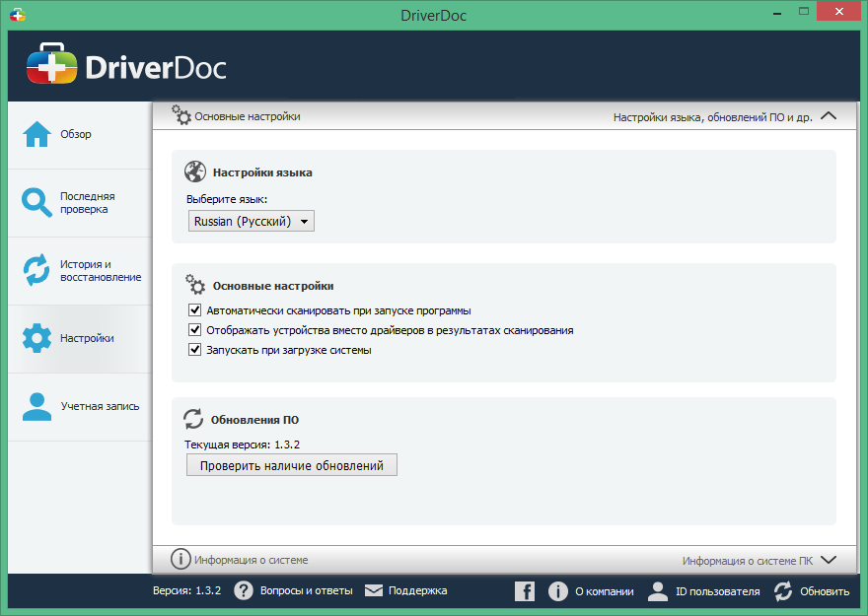This screenshot has height=616, width=868.
Task: Open the Учетная запись label
Action: click(x=100, y=406)
